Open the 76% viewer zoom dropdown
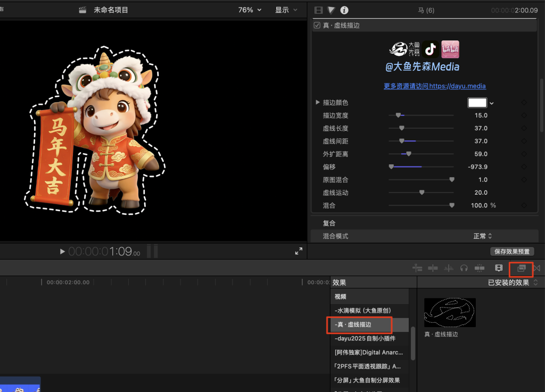Screen dimensions: 545x392 [x=250, y=10]
